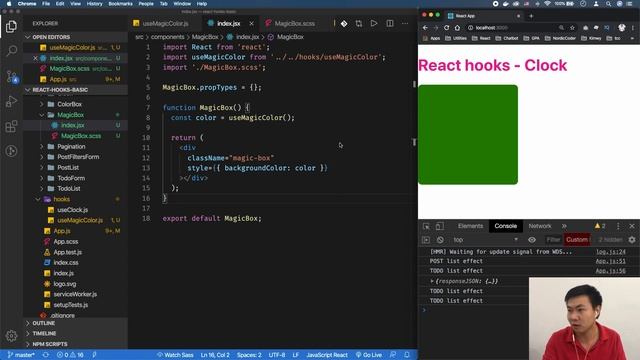Click the diamond source control icon in editor toolbar
Screen dimensions: 640x360
click(344, 24)
